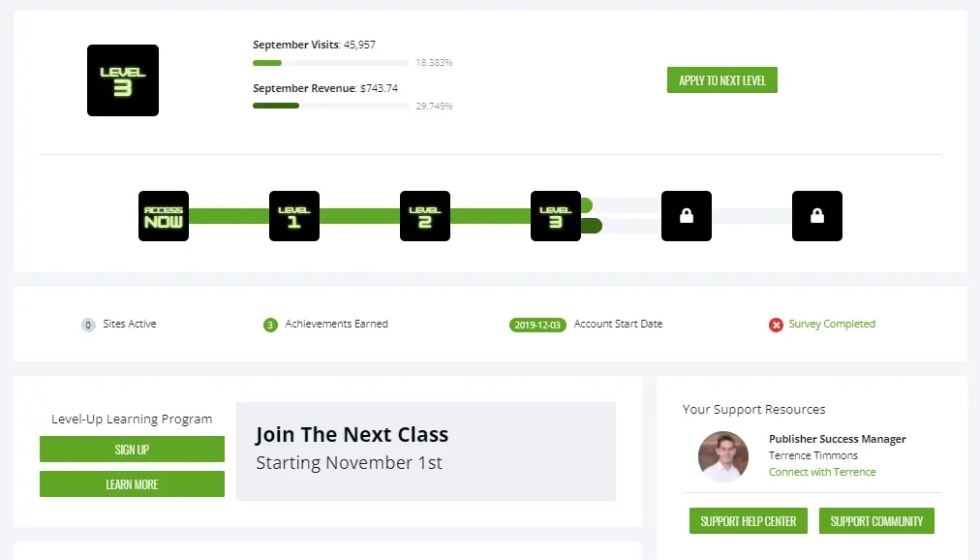The width and height of the screenshot is (980, 560).
Task: Select the Level 2 milestone icon
Action: tap(424, 216)
